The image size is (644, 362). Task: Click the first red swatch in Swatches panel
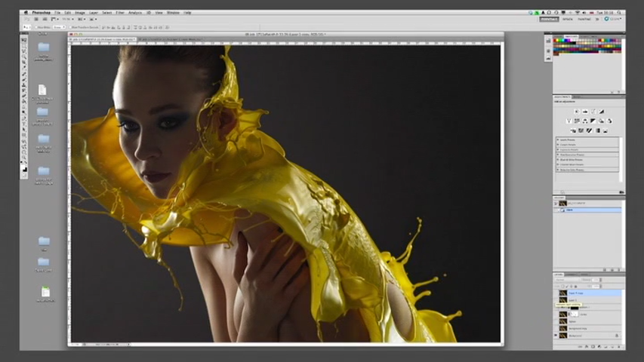(556, 40)
